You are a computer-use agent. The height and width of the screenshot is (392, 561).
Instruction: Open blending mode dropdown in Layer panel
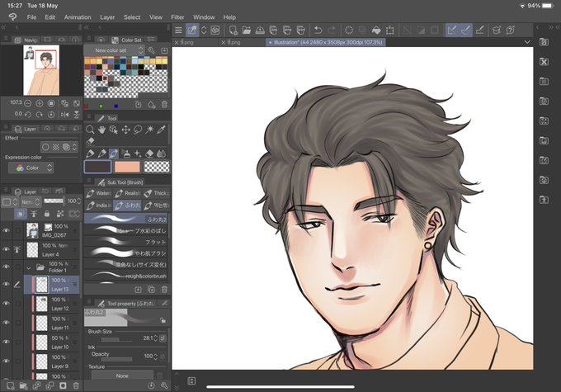click(x=30, y=201)
